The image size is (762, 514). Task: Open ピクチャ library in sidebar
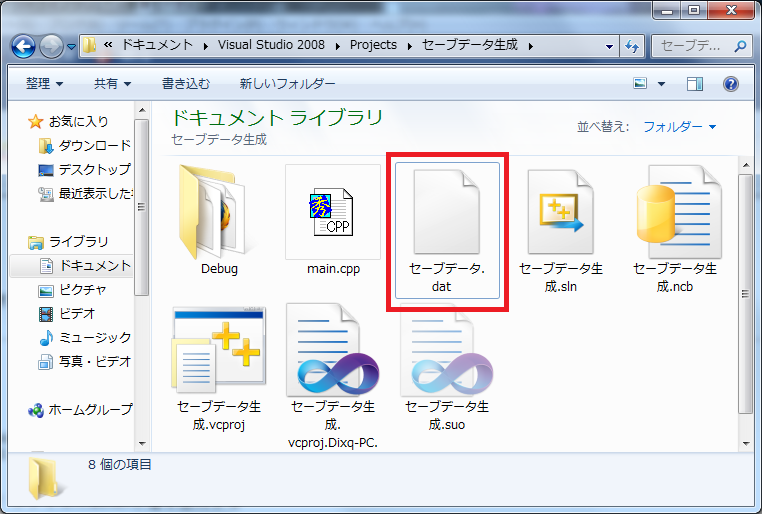click(x=84, y=290)
